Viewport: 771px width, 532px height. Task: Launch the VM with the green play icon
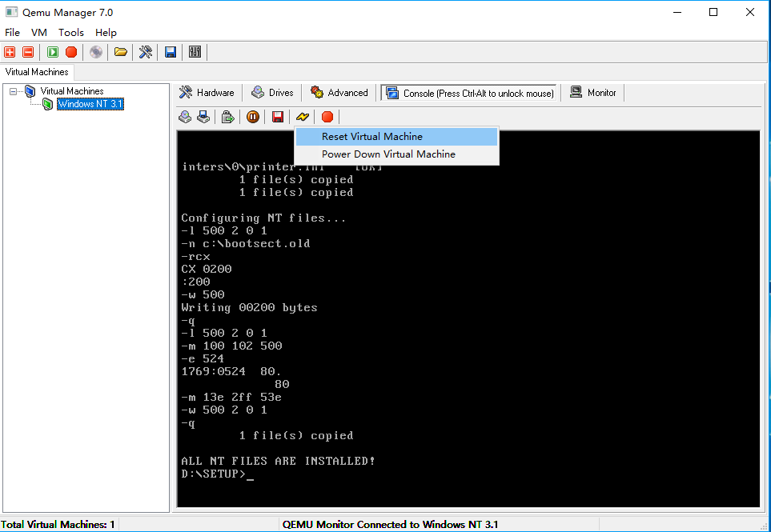click(x=53, y=52)
